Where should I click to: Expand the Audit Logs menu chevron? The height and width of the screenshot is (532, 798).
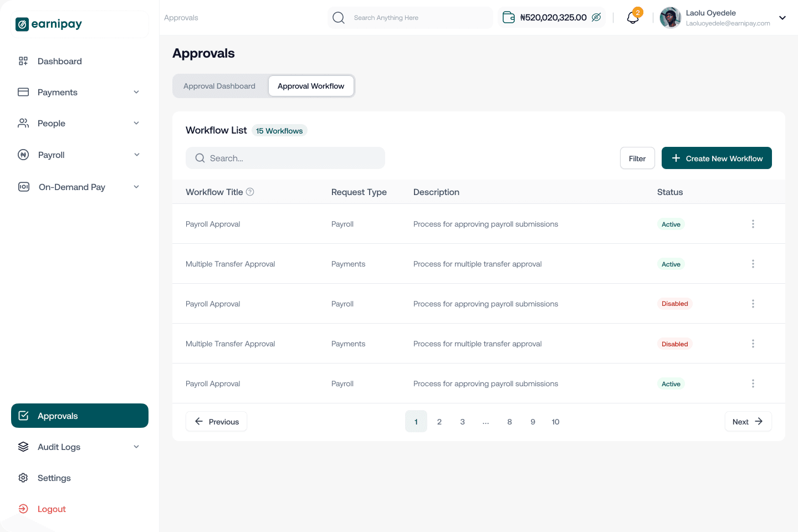(136, 447)
